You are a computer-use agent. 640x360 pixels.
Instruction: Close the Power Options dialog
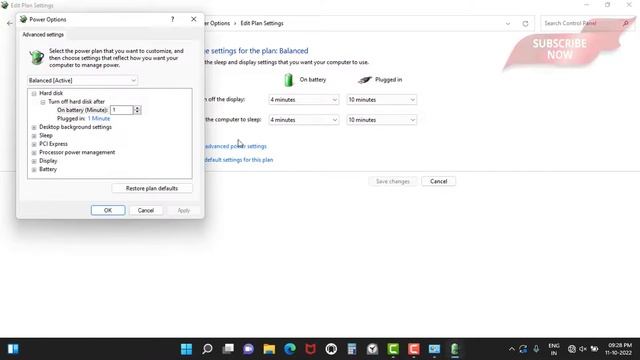tap(193, 19)
